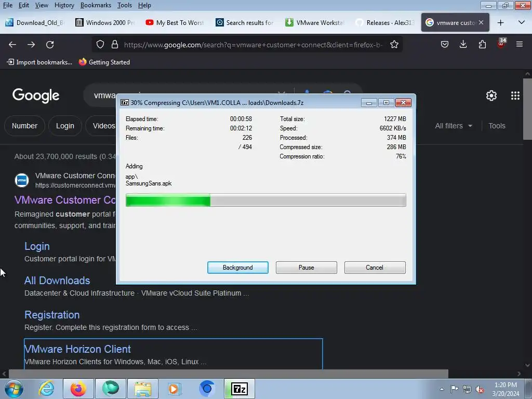Open Google quick settings gear
Image resolution: width=532 pixels, height=399 pixels.
(491, 96)
